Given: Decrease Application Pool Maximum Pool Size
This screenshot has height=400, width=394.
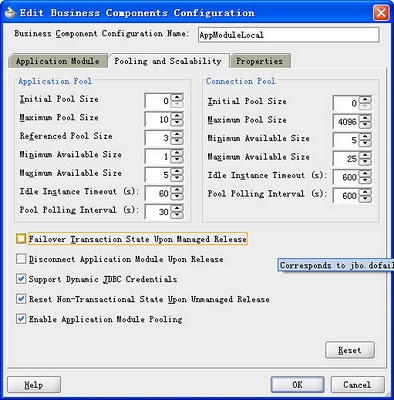Looking at the screenshot, I should click(177, 122).
